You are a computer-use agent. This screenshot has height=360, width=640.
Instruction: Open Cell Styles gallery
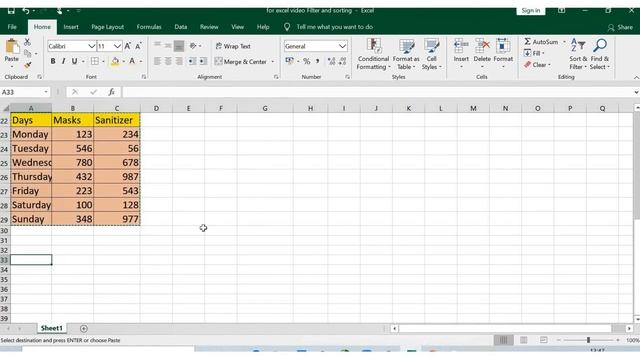431,54
